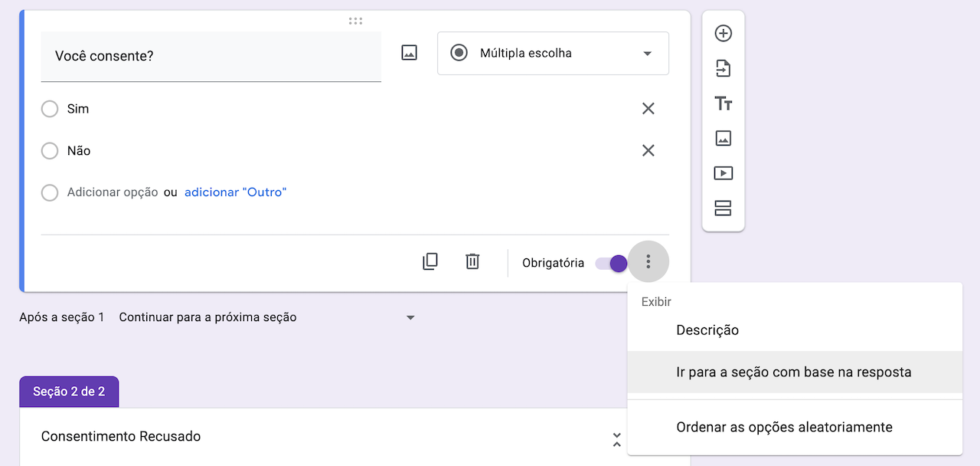The image size is (980, 466).
Task: Select 'Ir para a seção com base na resposta'
Action: click(x=793, y=372)
